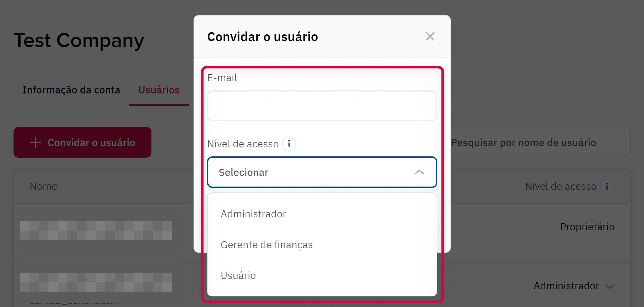Open the Selecionar access level dropdown
Screen dimensions: 644x307
[x=322, y=172]
